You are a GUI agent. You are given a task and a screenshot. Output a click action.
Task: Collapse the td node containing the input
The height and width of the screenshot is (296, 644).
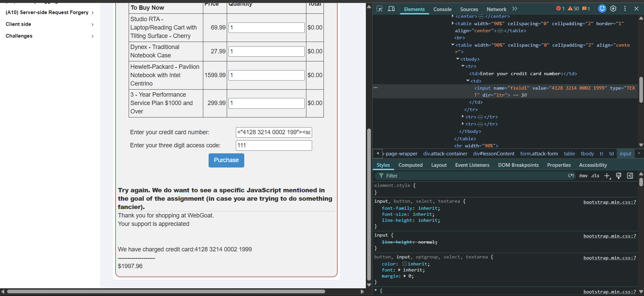(x=468, y=81)
